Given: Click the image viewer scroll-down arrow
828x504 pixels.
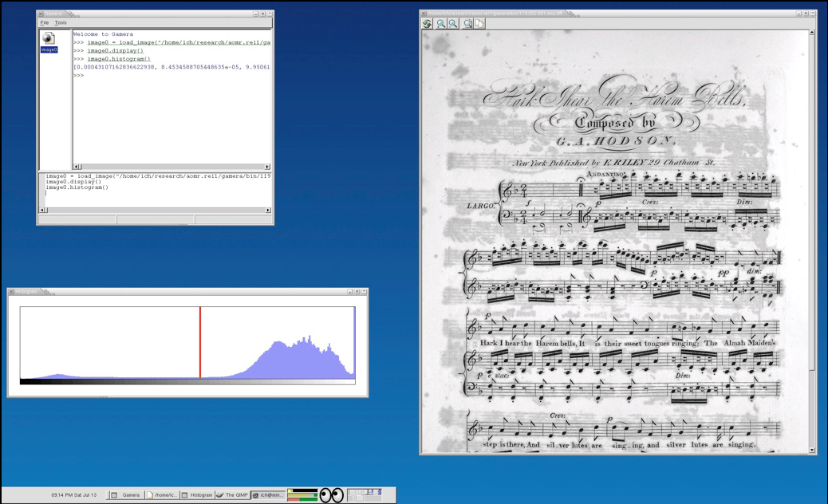Looking at the screenshot, I should point(812,450).
